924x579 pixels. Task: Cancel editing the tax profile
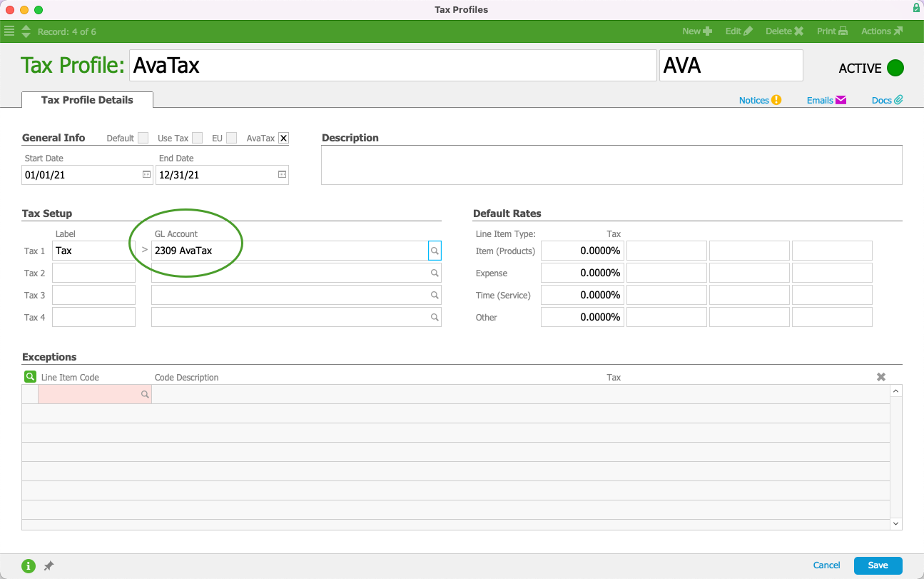[826, 565]
